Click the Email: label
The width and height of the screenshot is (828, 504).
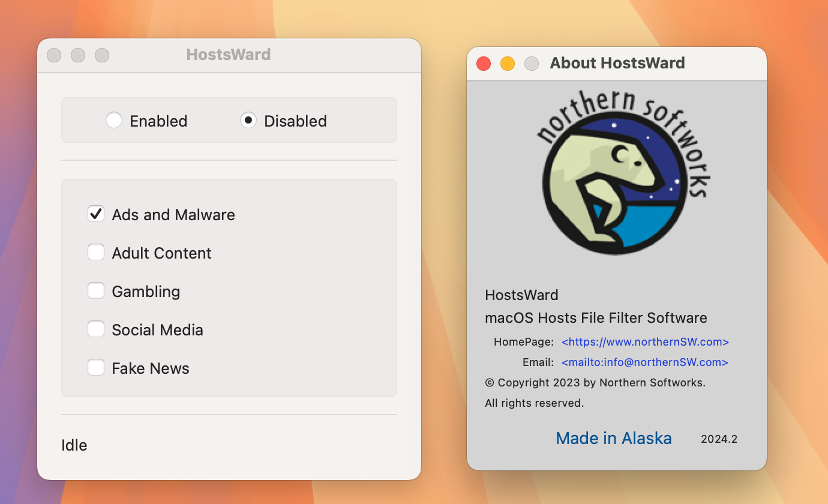(538, 362)
